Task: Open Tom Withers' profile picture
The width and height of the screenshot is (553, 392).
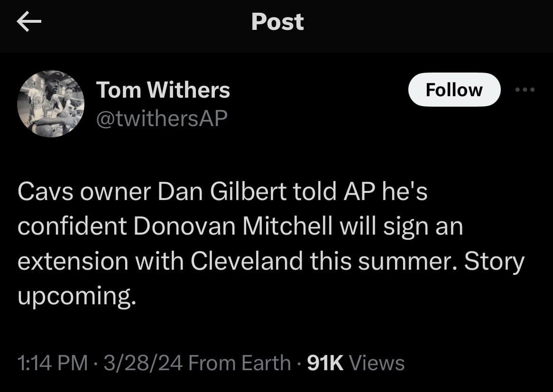Action: point(50,104)
